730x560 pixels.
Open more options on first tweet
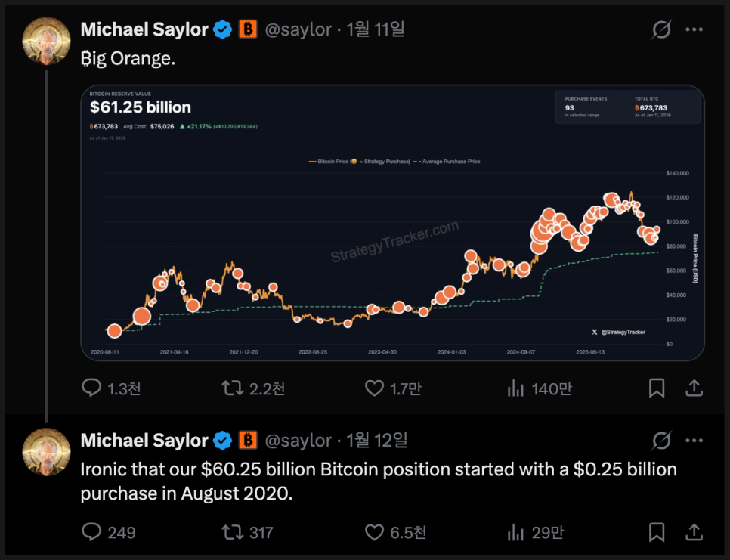point(694,30)
